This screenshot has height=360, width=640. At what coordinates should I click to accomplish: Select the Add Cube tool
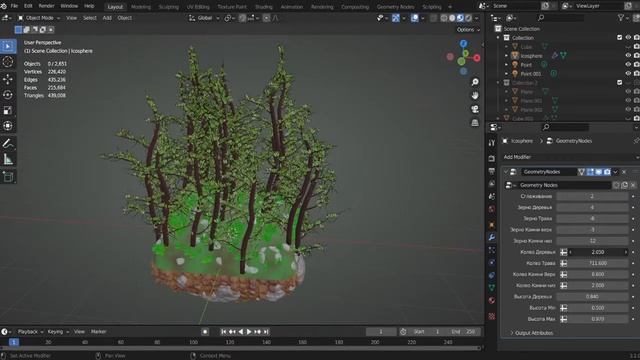[x=8, y=177]
